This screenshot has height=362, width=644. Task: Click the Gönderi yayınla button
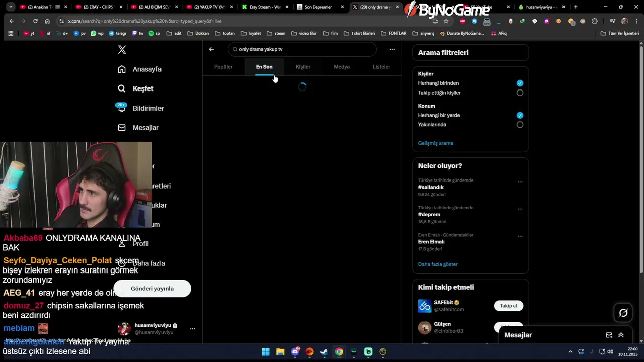tap(152, 289)
